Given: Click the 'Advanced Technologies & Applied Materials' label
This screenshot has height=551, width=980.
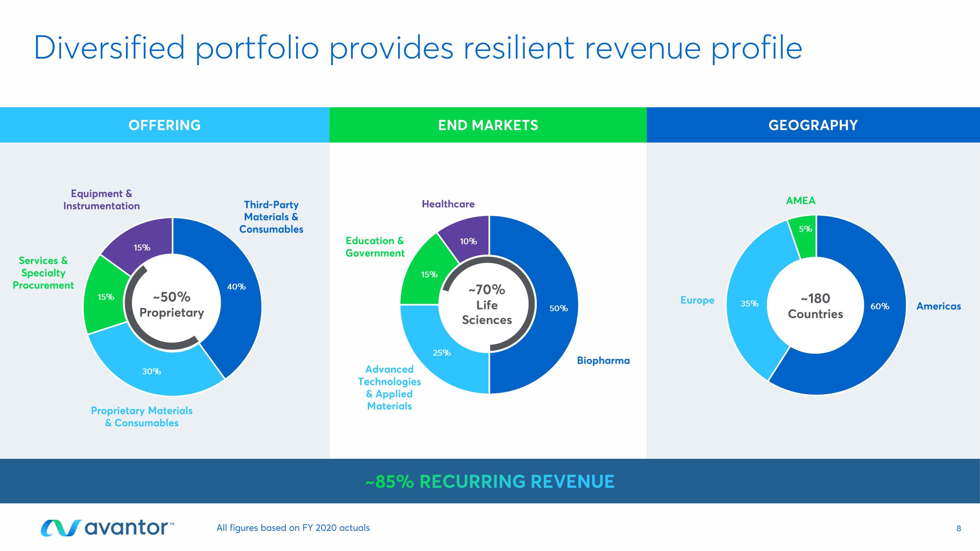Looking at the screenshot, I should pyautogui.click(x=389, y=388).
